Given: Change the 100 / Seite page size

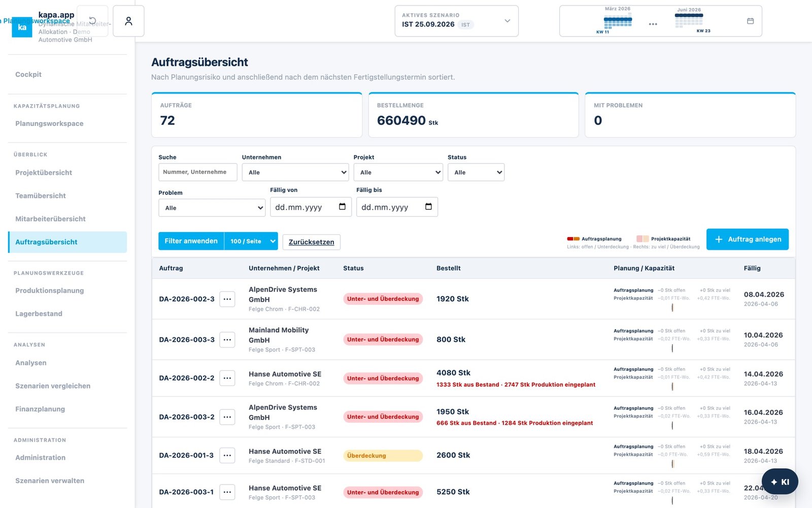Looking at the screenshot, I should tap(251, 241).
